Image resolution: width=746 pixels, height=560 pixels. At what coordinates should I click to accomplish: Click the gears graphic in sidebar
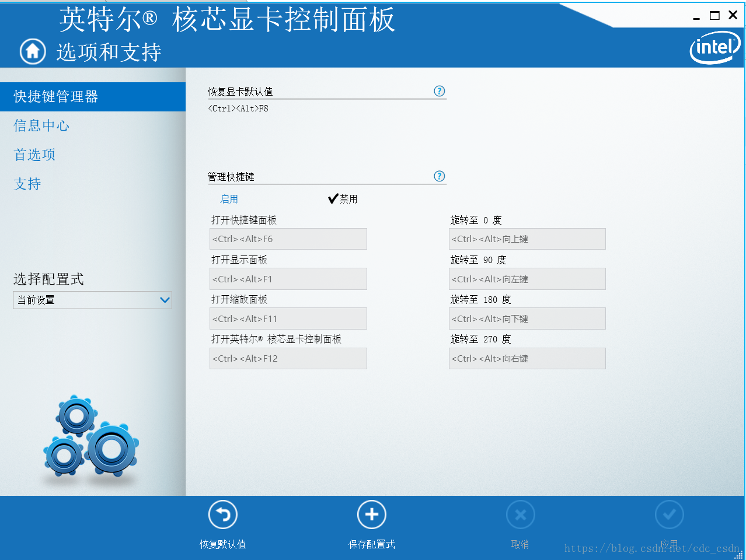click(91, 436)
